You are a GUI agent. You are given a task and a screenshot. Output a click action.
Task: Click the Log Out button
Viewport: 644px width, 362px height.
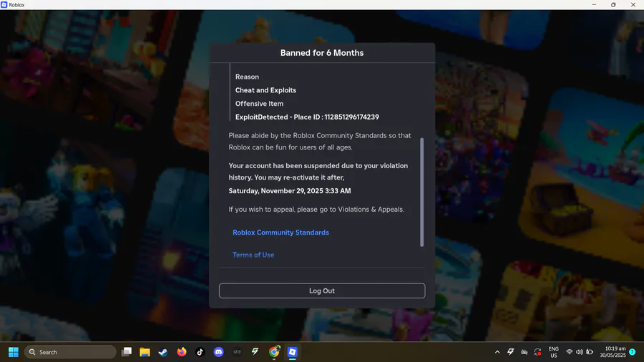321,290
